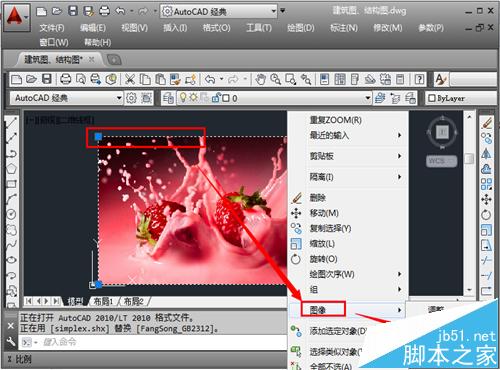Open the ByLayer color control
Screen dimensions: 500x370
coord(462,98)
